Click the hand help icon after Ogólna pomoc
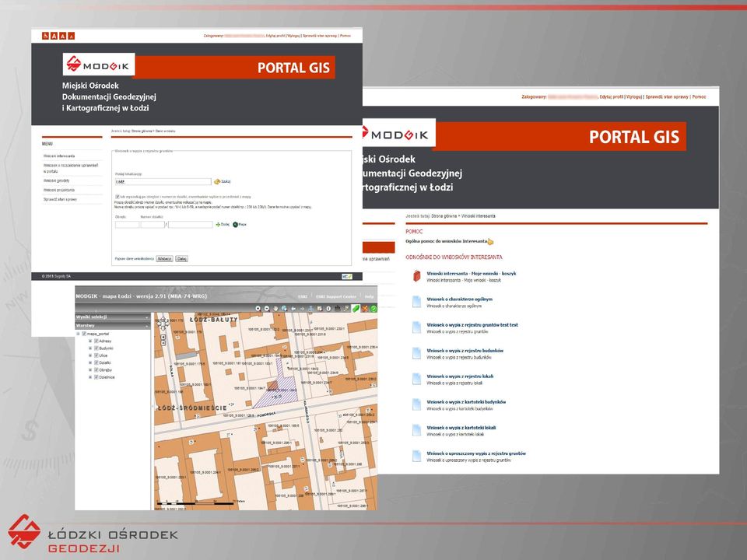 click(490, 241)
